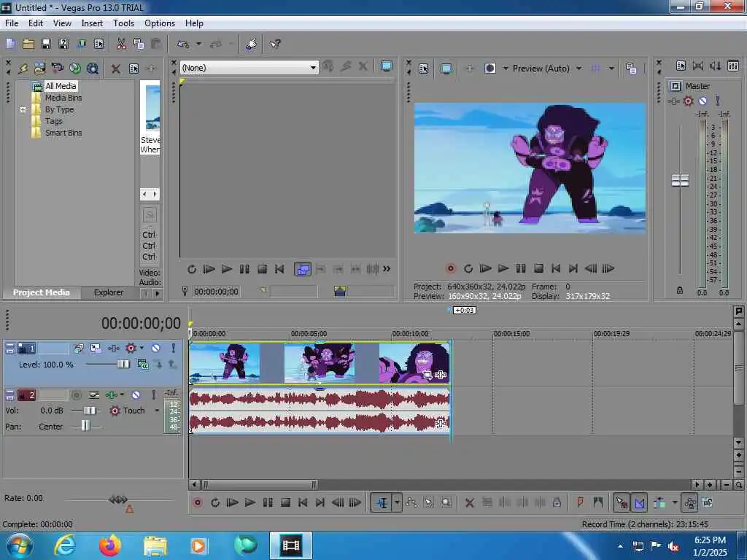Toggle Automatic Crossfades in timeline toolbar
The image size is (747, 560).
coord(639,502)
